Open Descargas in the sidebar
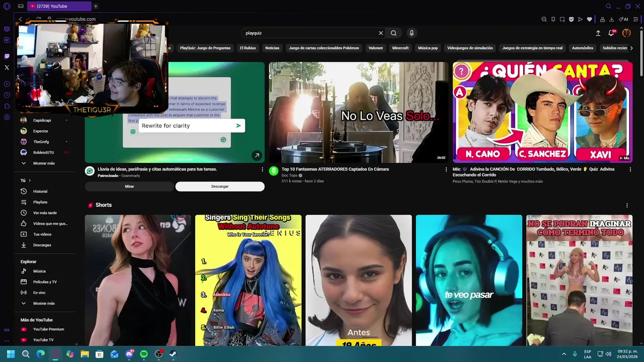 tap(42, 245)
